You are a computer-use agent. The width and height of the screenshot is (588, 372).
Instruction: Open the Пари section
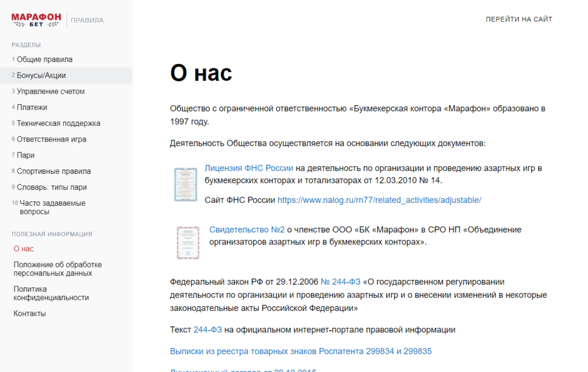[x=25, y=155]
